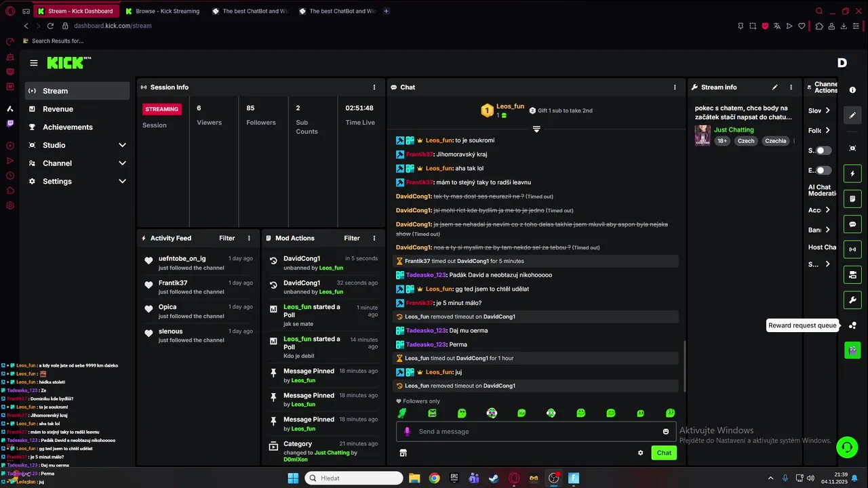Click the info circle icon in right rail

[x=852, y=90]
